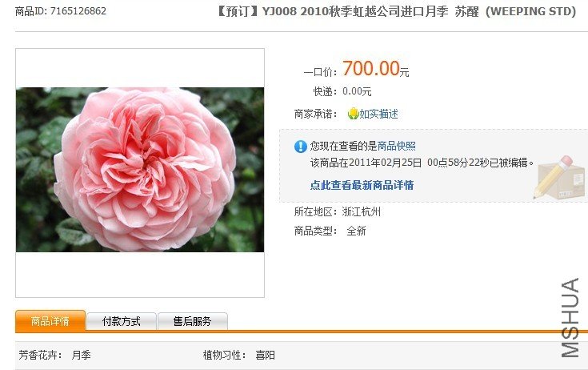
Task: Switch to the 商品详情 tab
Action: pos(50,321)
